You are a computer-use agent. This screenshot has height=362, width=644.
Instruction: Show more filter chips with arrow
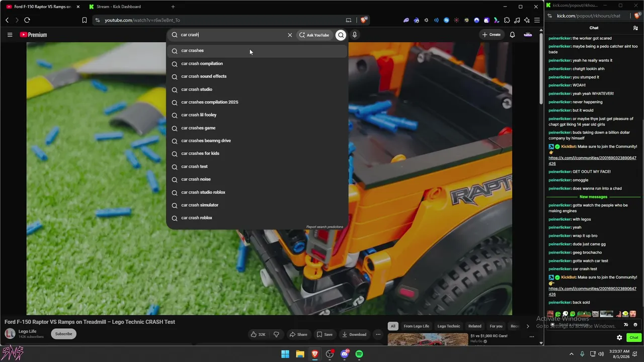tap(527, 326)
